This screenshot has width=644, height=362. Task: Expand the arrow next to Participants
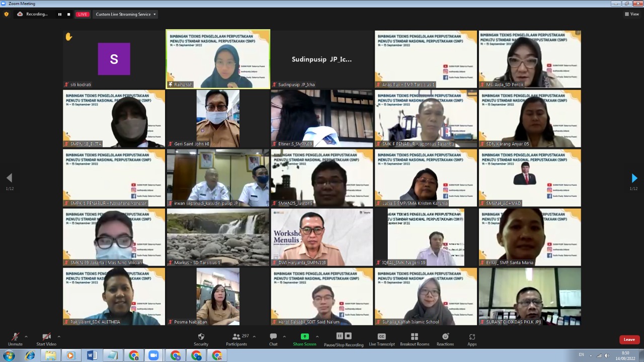(x=254, y=336)
